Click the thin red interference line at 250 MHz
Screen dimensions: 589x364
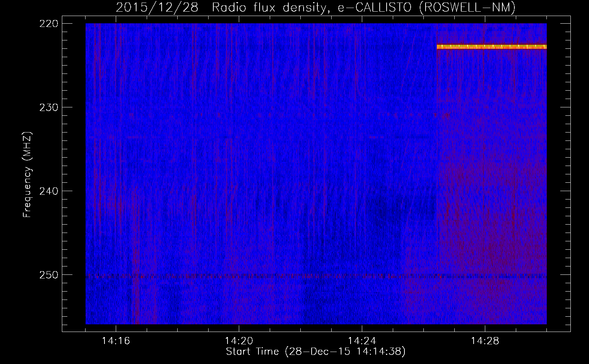316,276
